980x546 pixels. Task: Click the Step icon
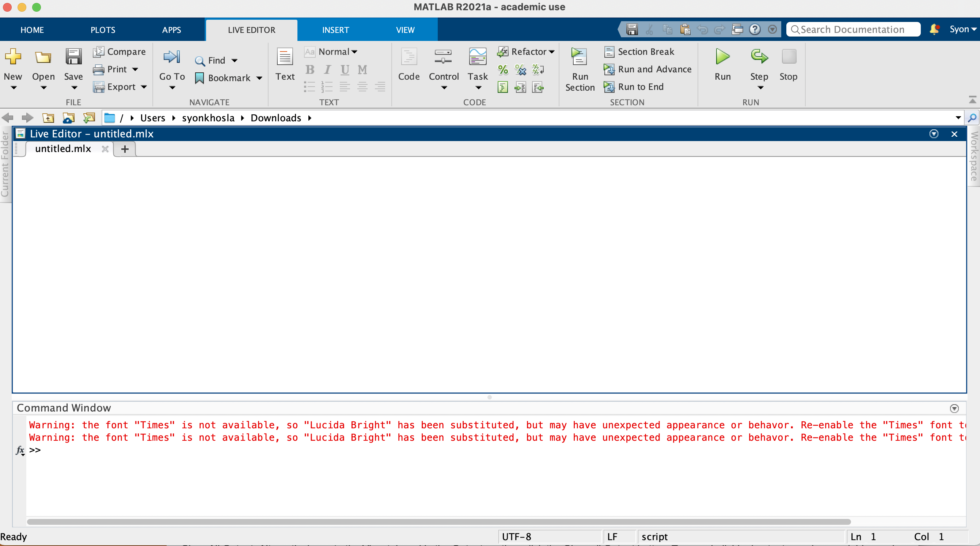[x=759, y=57]
